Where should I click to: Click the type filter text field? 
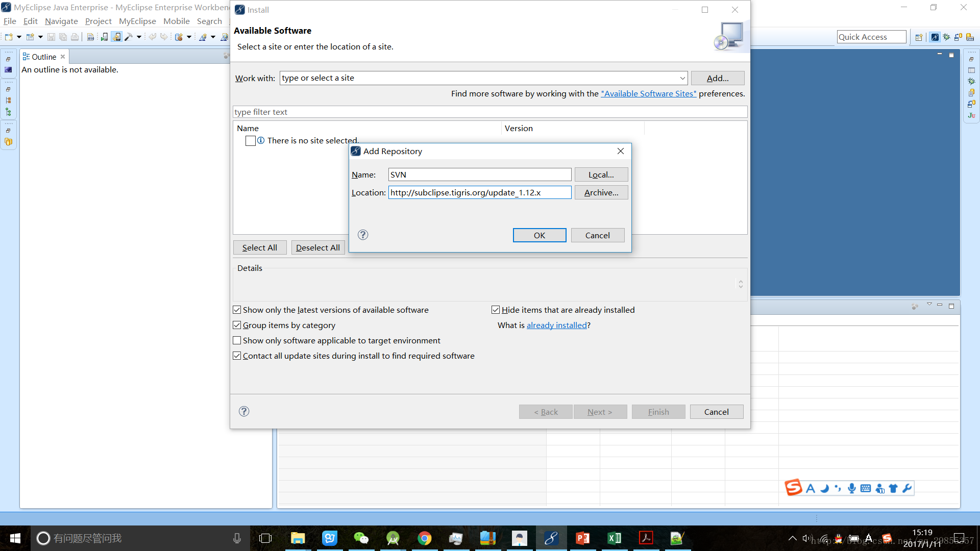(490, 112)
